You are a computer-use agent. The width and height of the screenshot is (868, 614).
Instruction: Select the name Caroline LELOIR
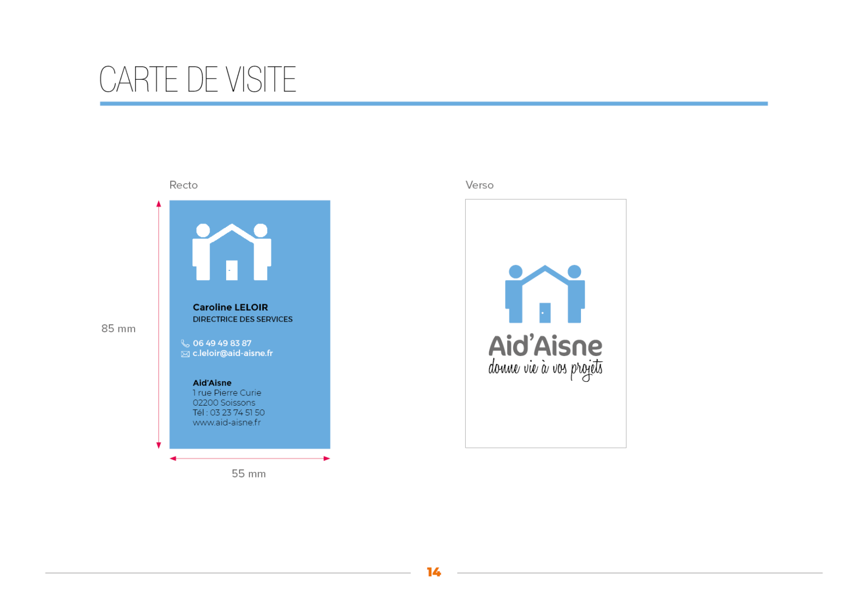(x=230, y=308)
